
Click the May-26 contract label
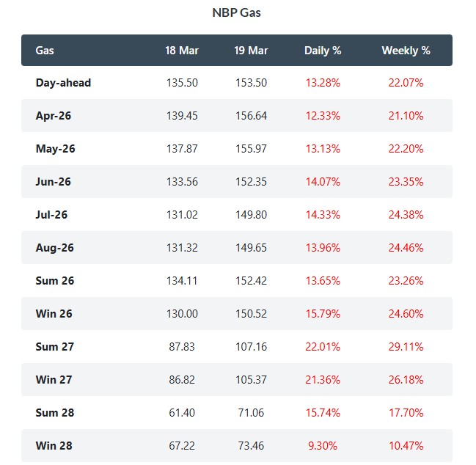[x=55, y=149]
